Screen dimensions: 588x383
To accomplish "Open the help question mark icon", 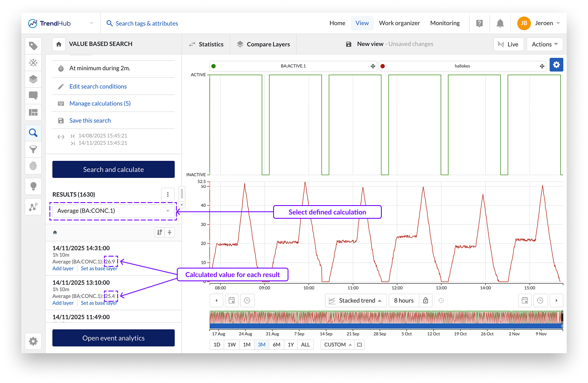I will coord(479,23).
